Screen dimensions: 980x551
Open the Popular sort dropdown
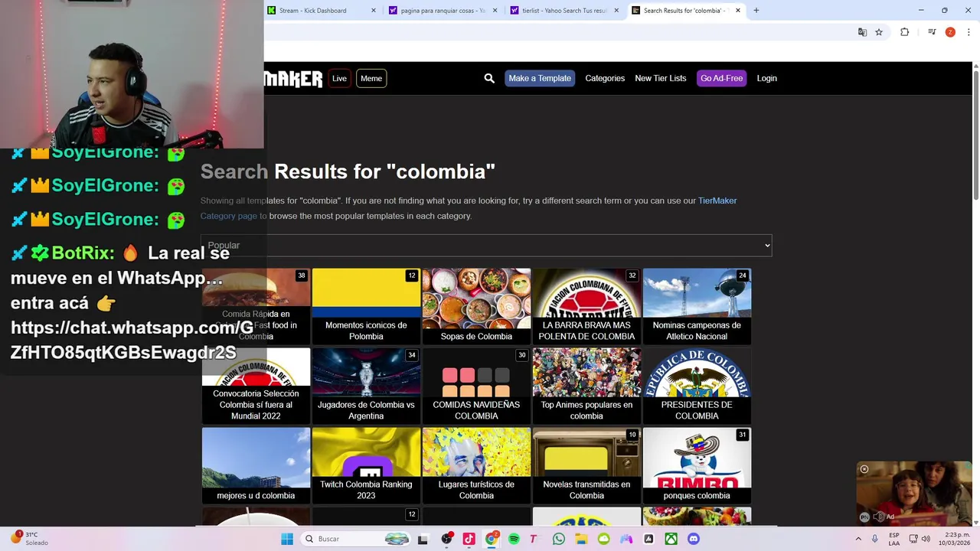click(486, 245)
